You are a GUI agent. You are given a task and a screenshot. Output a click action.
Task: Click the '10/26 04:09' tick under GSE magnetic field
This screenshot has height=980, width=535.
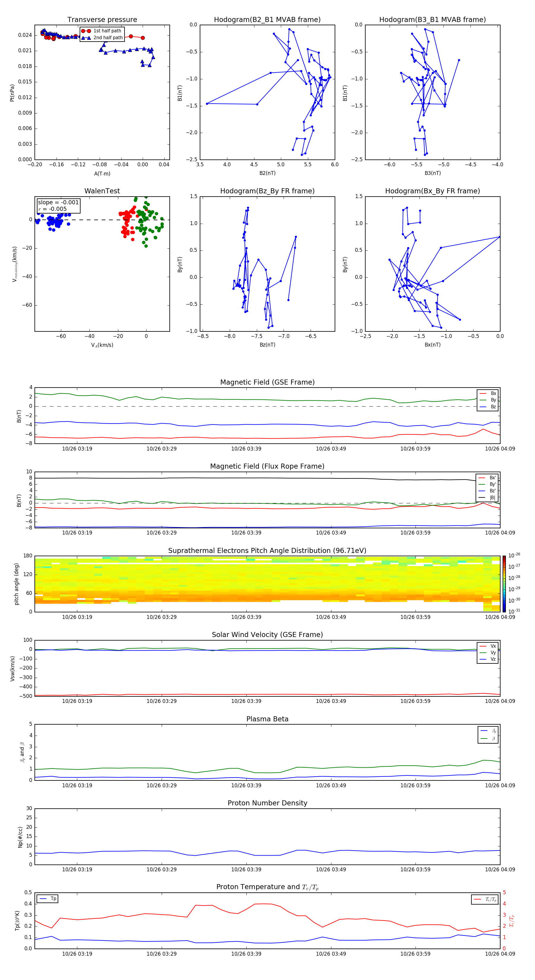500,449
